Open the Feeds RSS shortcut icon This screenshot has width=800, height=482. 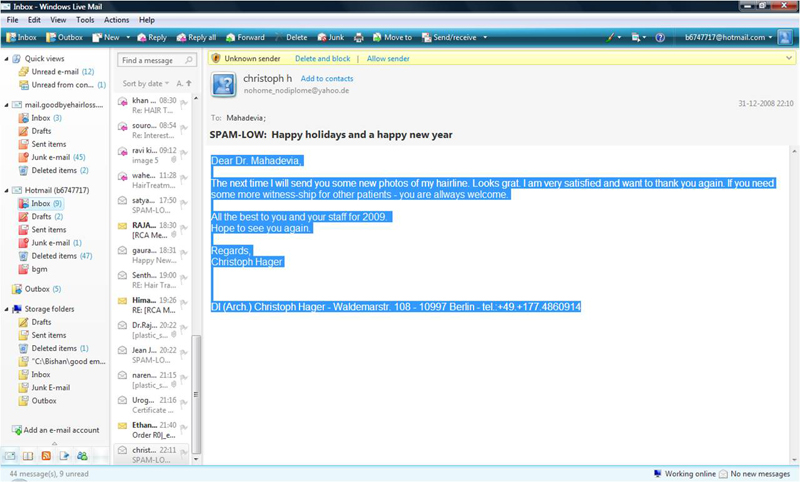pos(46,456)
